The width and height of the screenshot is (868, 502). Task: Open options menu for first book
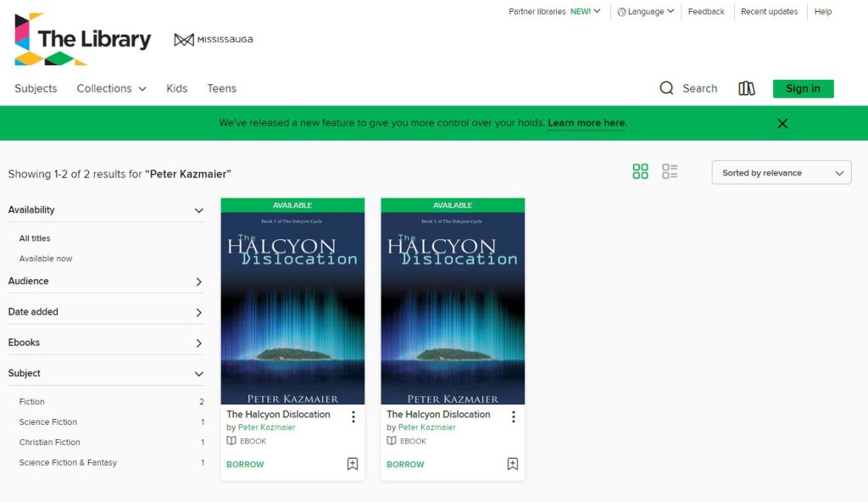[x=353, y=416]
